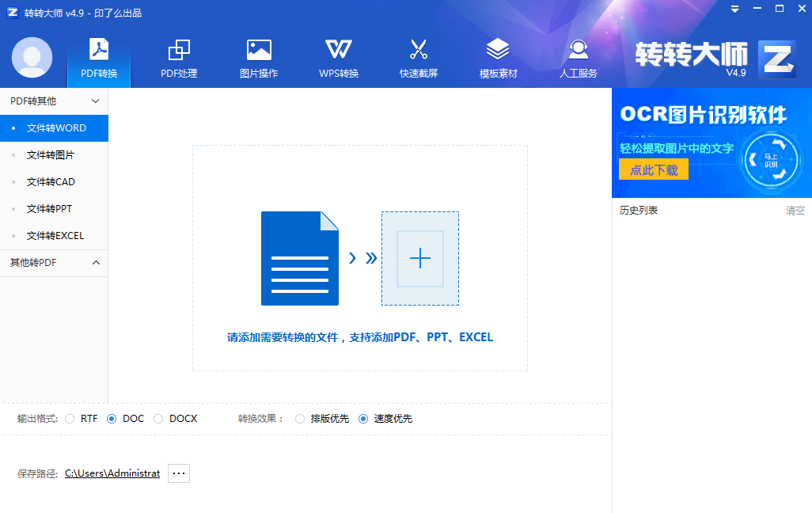Click the plus add-file box

[x=420, y=258]
